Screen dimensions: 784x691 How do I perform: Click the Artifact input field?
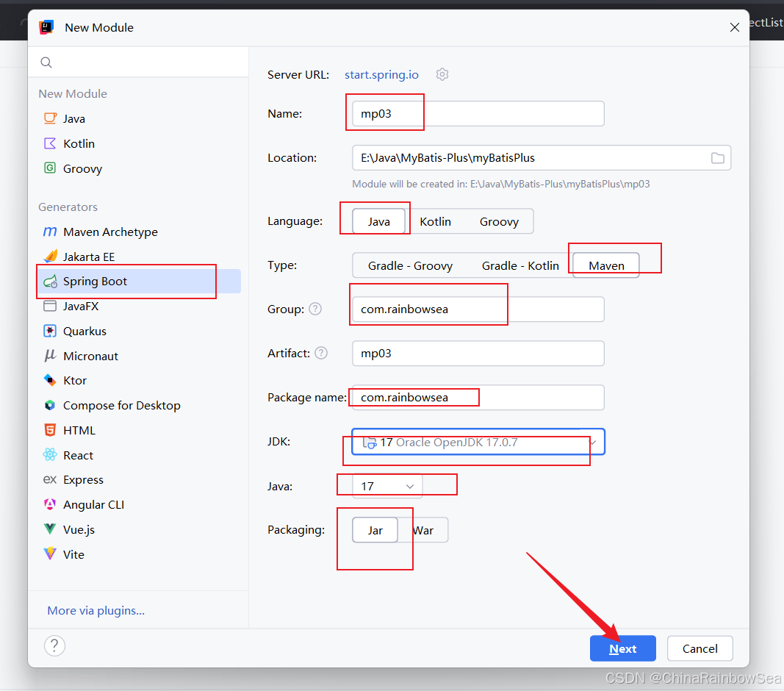[x=478, y=354]
